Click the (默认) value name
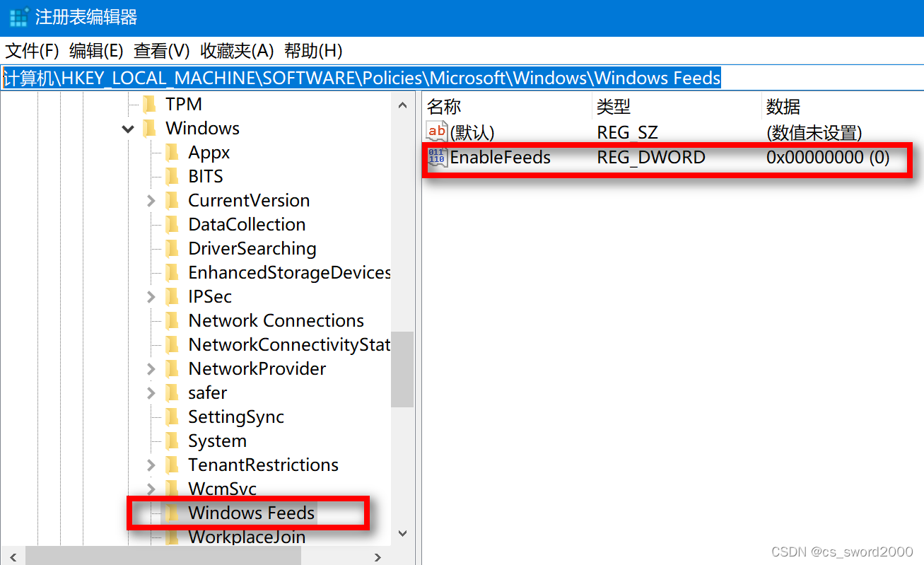This screenshot has width=924, height=565. [472, 132]
